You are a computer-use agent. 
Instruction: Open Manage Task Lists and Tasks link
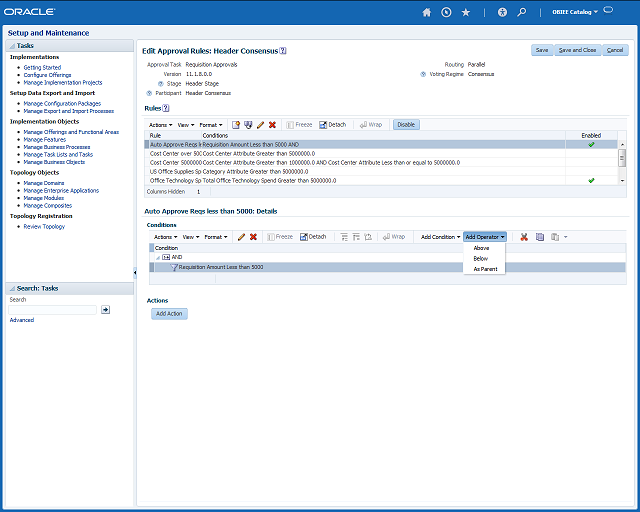coord(58,155)
